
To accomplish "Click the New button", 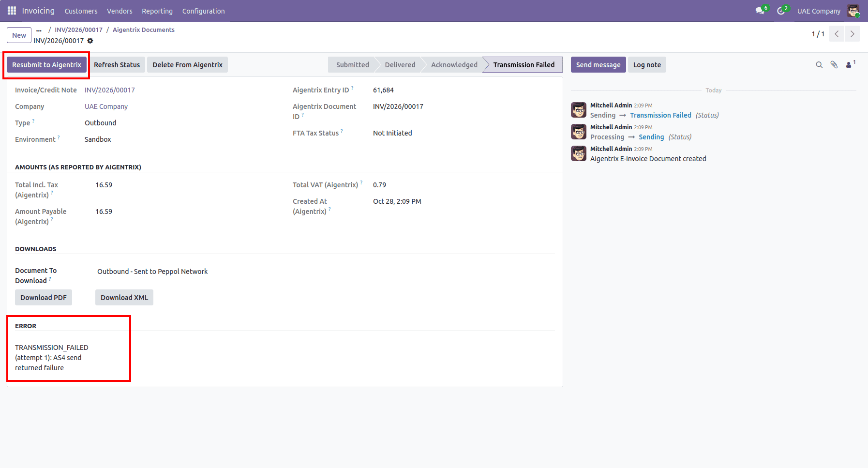I will (x=19, y=35).
